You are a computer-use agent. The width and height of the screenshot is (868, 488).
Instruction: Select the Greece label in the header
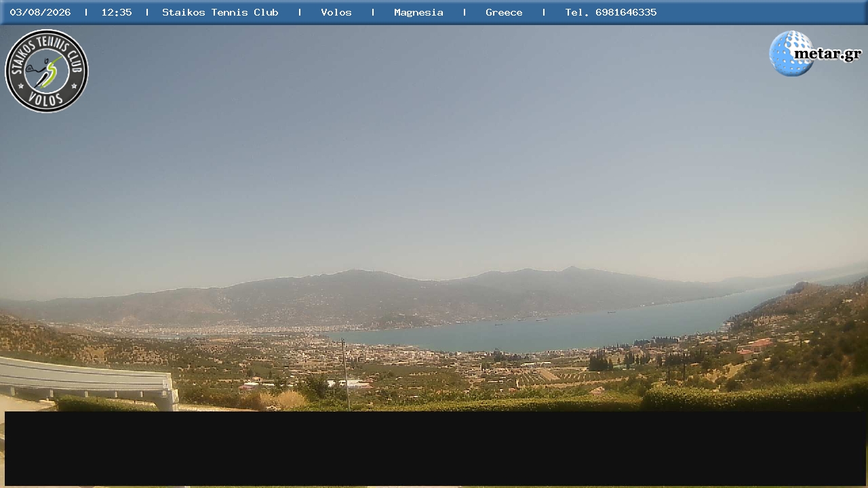click(504, 12)
